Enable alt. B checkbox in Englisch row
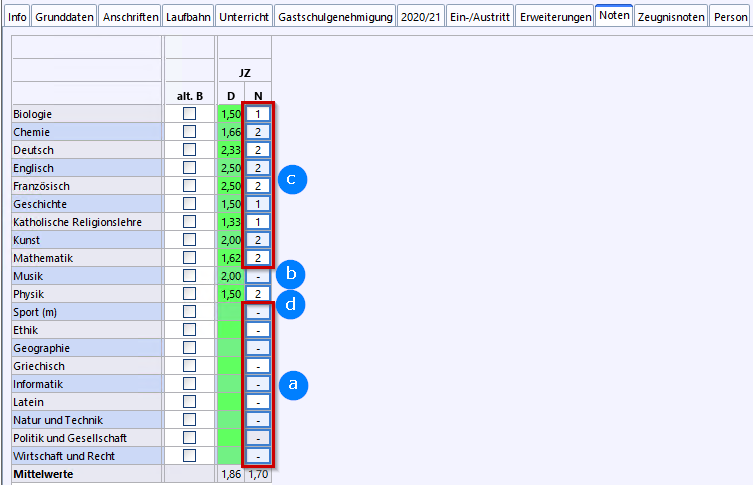The image size is (753, 485). pyautogui.click(x=190, y=168)
